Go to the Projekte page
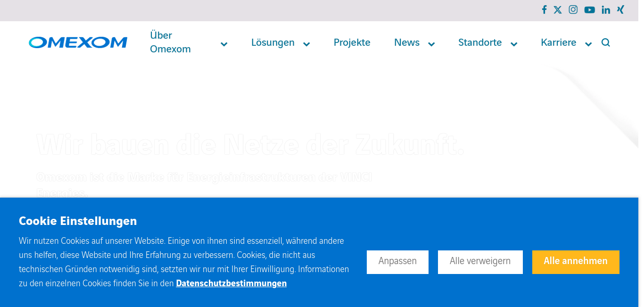 coord(352,42)
